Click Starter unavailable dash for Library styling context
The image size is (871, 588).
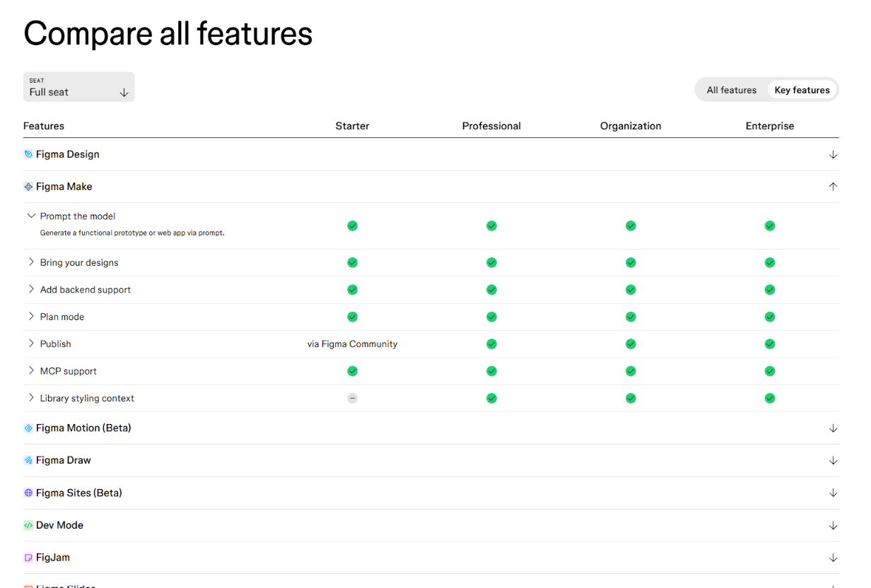(352, 398)
